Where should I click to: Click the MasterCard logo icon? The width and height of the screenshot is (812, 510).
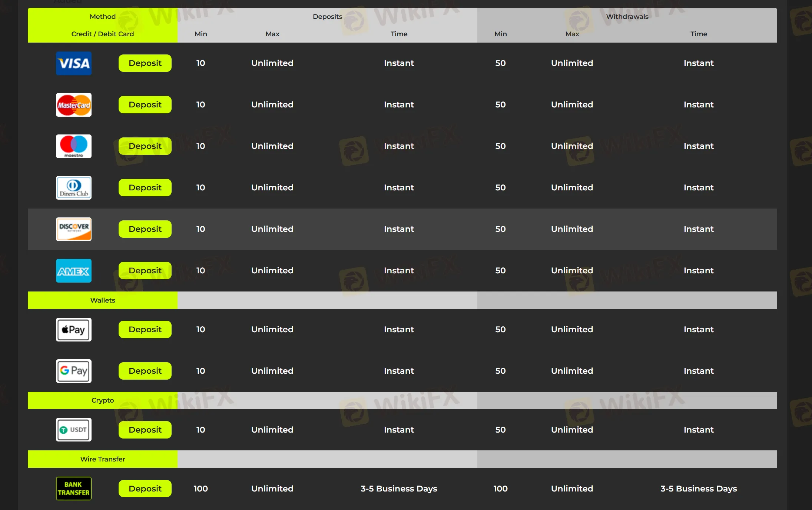[x=73, y=105]
